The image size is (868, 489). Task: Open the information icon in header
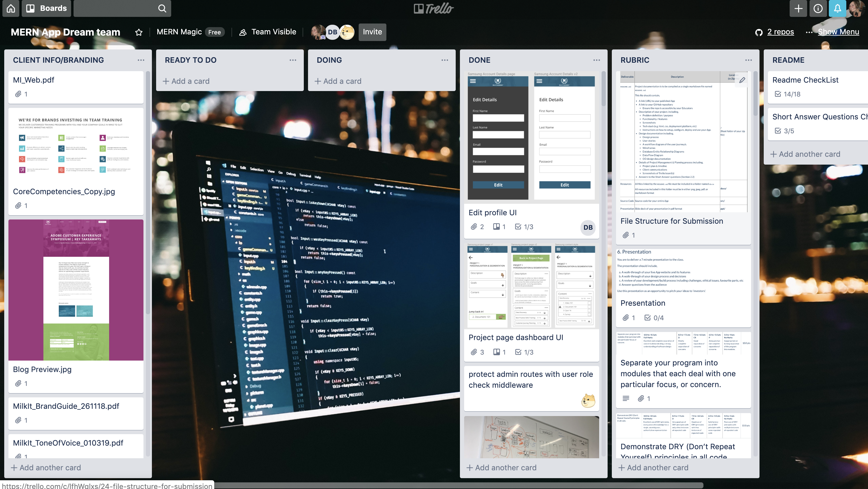818,8
